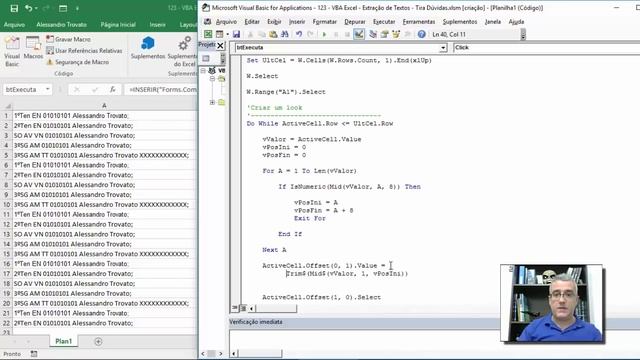Click the Copy icon in VBA toolbar
This screenshot has width=640, height=360.
pyautogui.click(x=262, y=34)
